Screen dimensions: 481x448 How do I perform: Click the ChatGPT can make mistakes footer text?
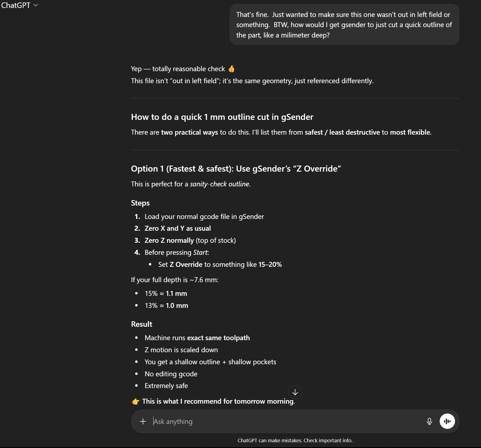[x=295, y=441]
